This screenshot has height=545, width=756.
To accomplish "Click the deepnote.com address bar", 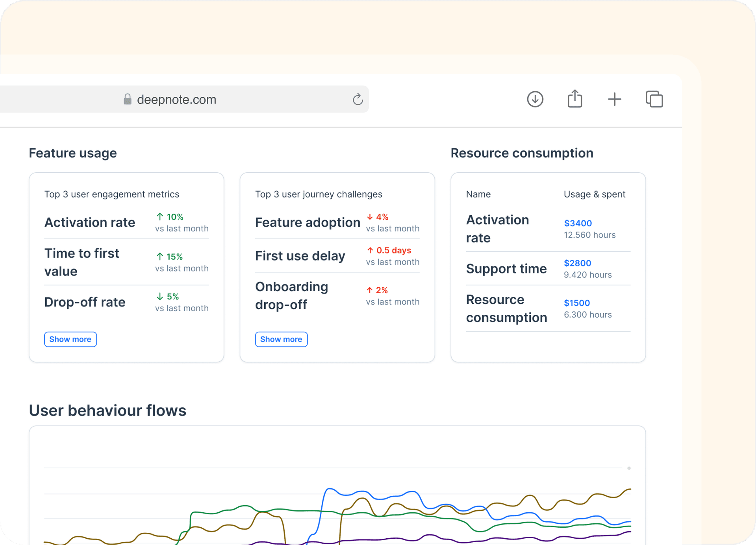I will [176, 100].
